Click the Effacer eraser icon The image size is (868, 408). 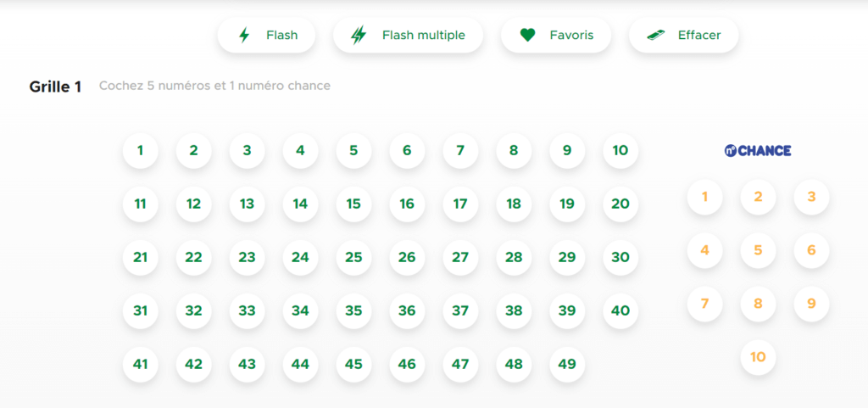click(x=656, y=36)
